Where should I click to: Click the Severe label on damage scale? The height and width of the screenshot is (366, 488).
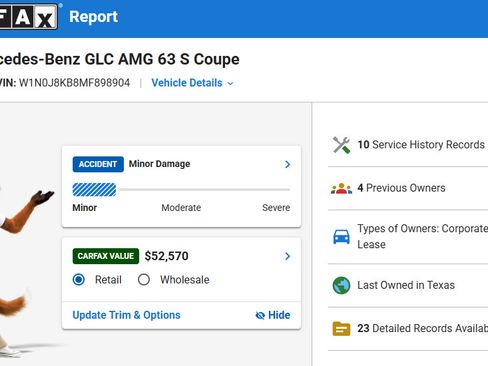coord(276,208)
